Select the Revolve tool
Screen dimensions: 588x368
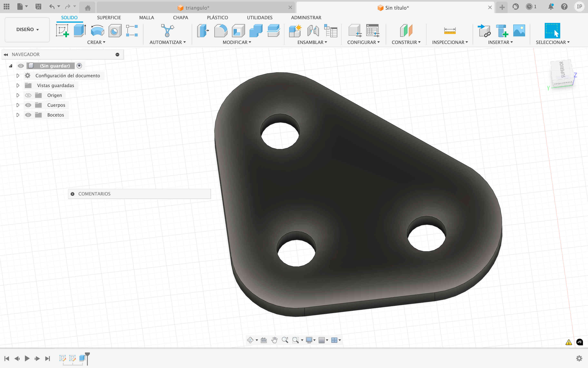(97, 31)
